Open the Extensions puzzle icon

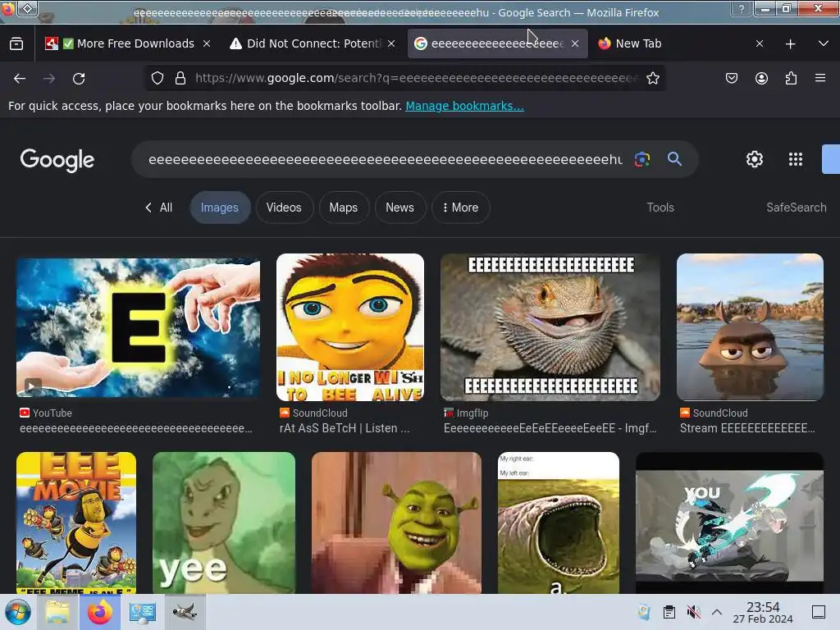(x=791, y=78)
